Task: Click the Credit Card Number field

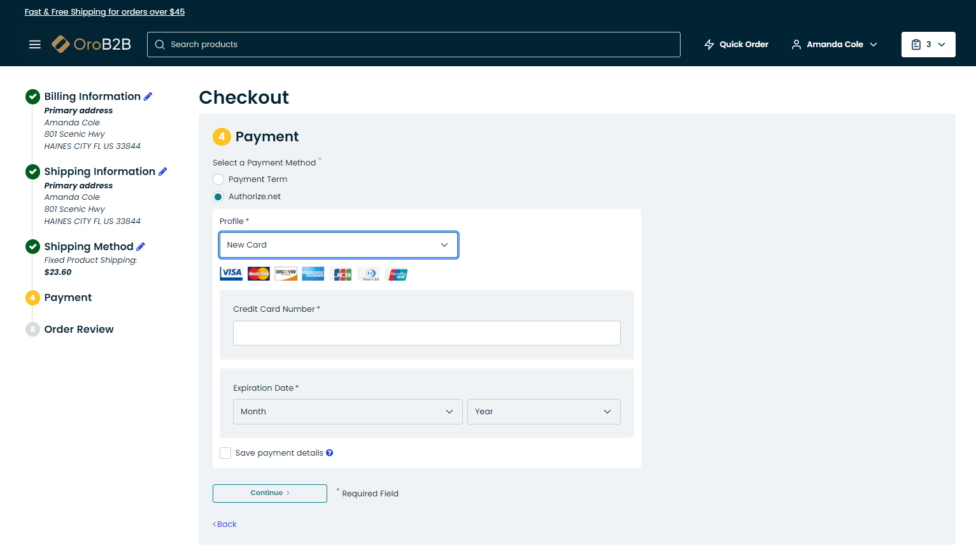Action: pyautogui.click(x=427, y=333)
